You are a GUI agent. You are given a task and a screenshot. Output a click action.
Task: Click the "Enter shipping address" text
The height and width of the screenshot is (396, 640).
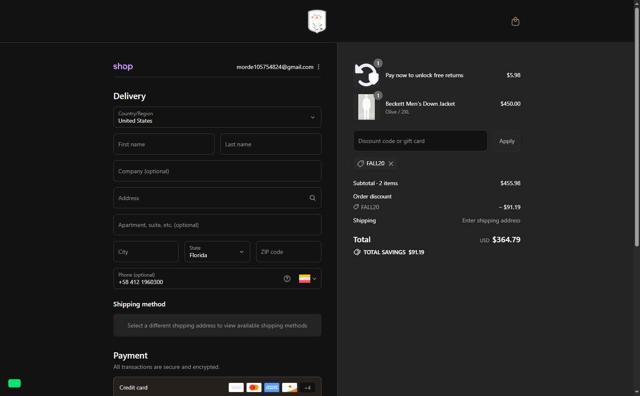coord(491,220)
